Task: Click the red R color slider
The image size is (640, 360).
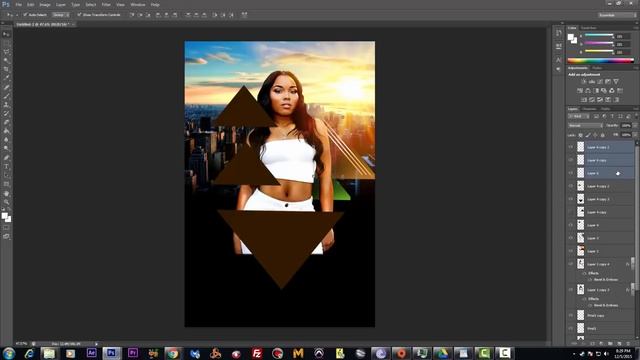Action: click(599, 36)
